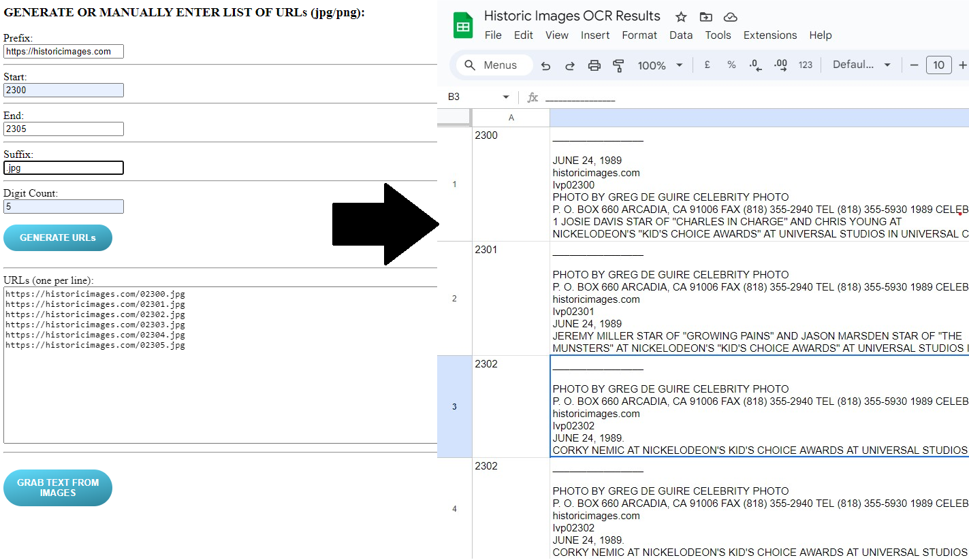The height and width of the screenshot is (560, 969).
Task: Click cell A1 containing 2300
Action: click(x=511, y=184)
